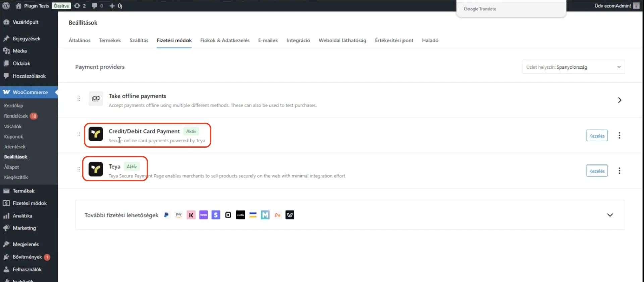Switch to the Szállítás tab
The height and width of the screenshot is (282, 644).
(x=139, y=40)
